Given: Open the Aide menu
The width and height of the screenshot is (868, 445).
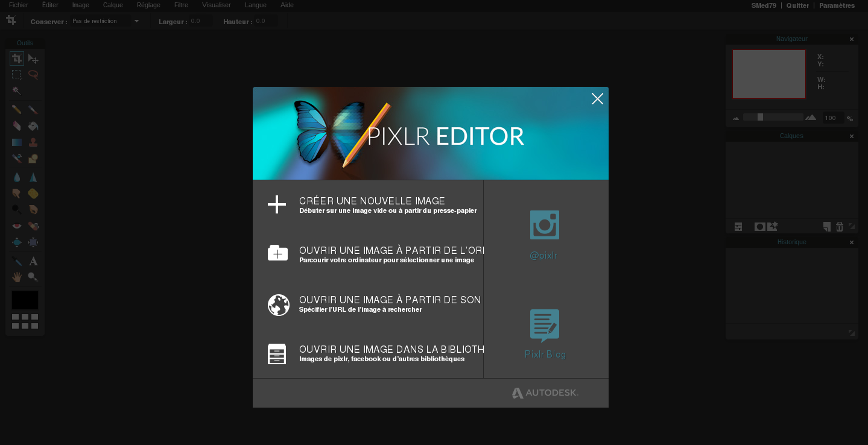Looking at the screenshot, I should [x=287, y=5].
